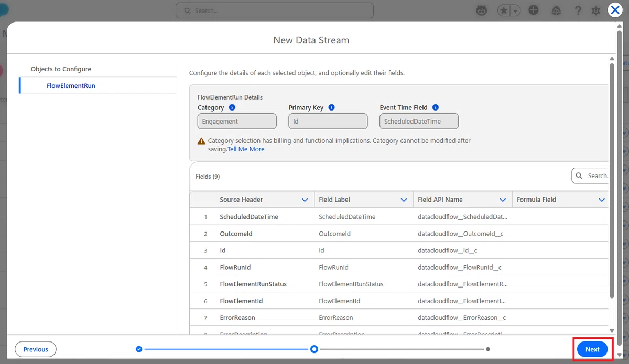629x364 pixels.
Task: Open the Help question mark icon
Action: [x=578, y=10]
